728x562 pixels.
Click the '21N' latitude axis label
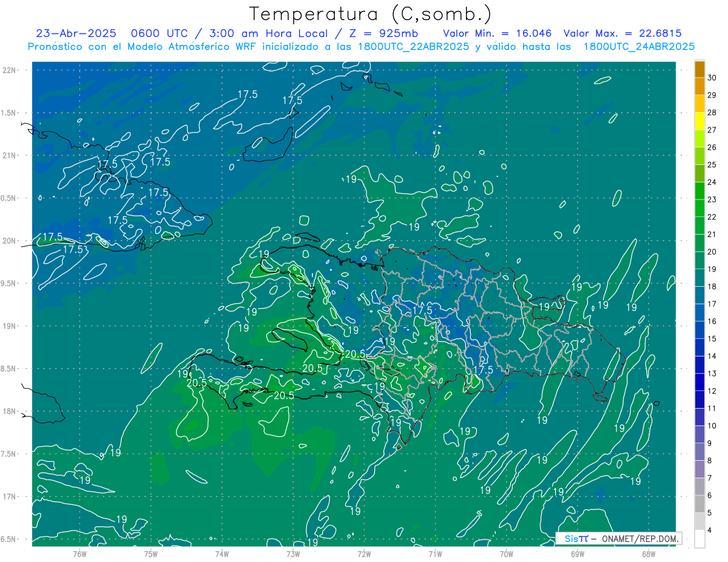[8, 155]
